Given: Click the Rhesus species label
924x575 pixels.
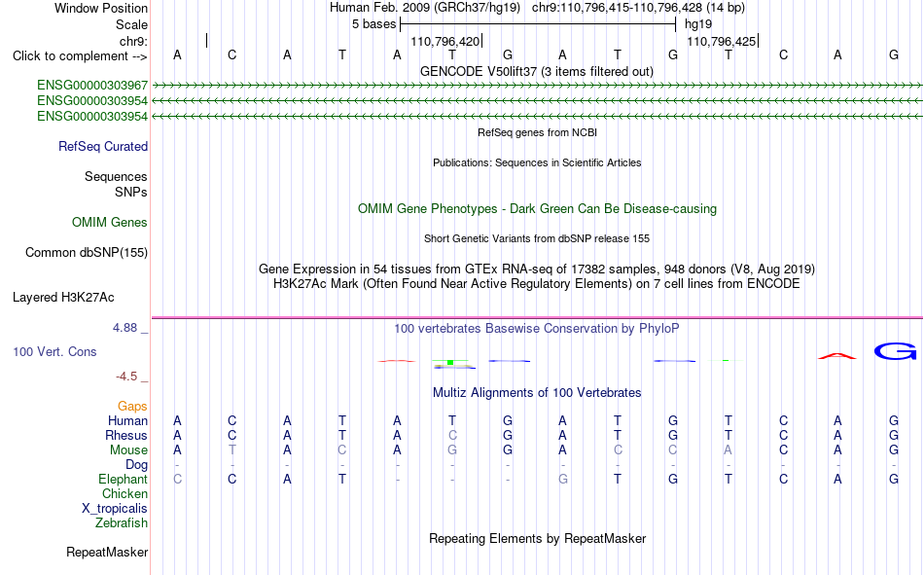Looking at the screenshot, I should (x=126, y=435).
